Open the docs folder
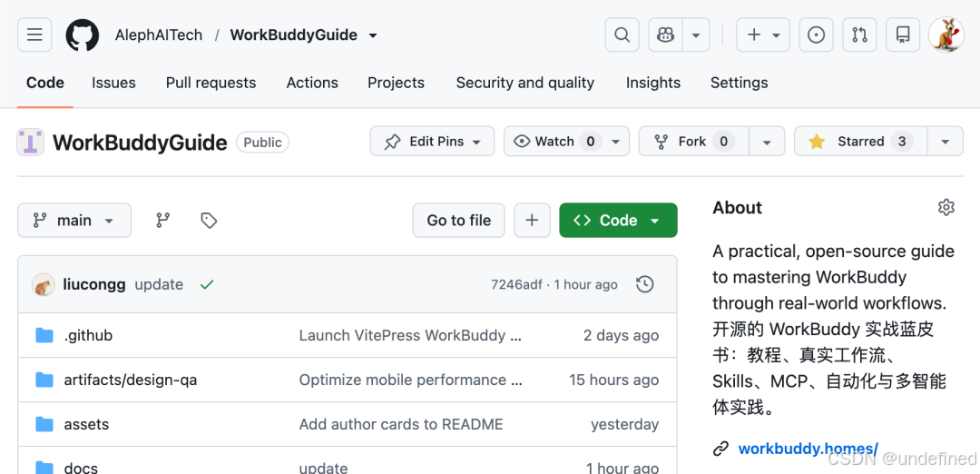The width and height of the screenshot is (980, 474). [x=81, y=468]
